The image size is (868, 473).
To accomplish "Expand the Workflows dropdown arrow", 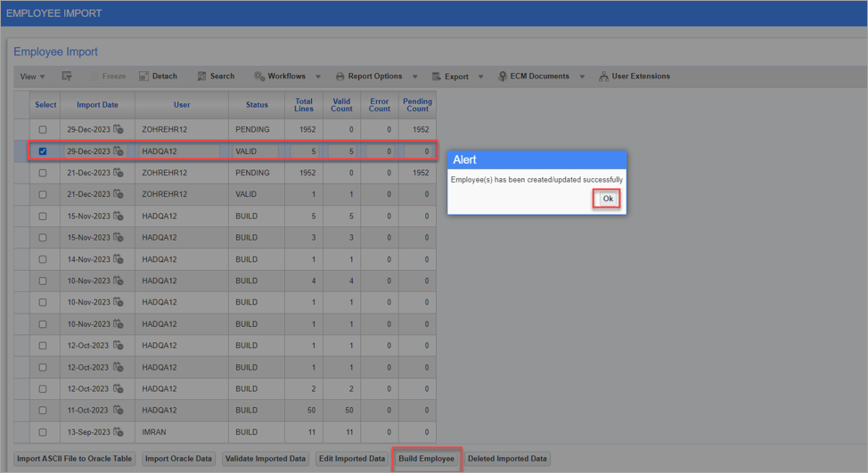I will 318,77.
